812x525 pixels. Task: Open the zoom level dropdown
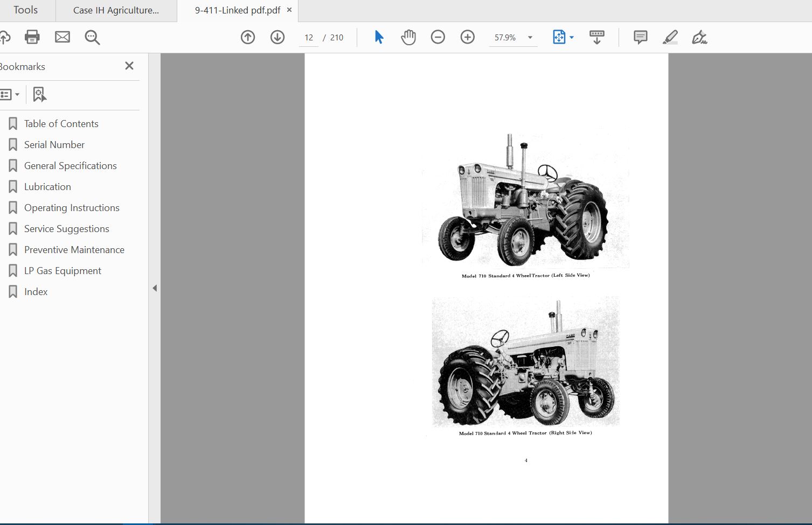(x=530, y=38)
